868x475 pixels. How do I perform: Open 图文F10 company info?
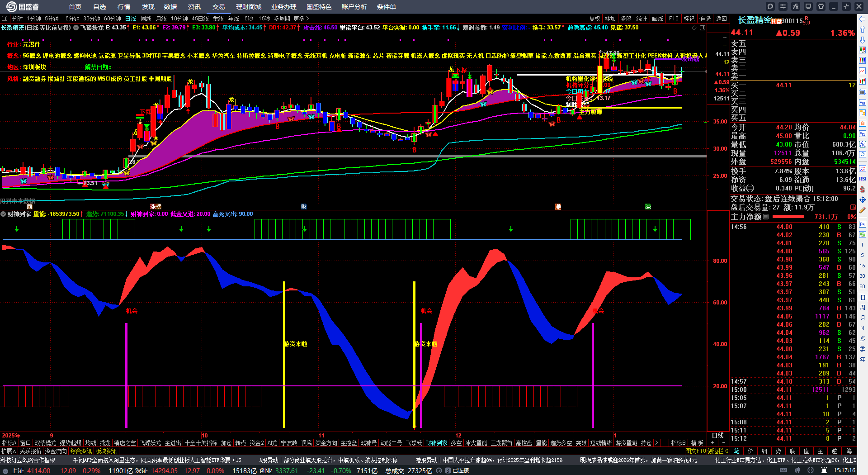(x=695, y=451)
